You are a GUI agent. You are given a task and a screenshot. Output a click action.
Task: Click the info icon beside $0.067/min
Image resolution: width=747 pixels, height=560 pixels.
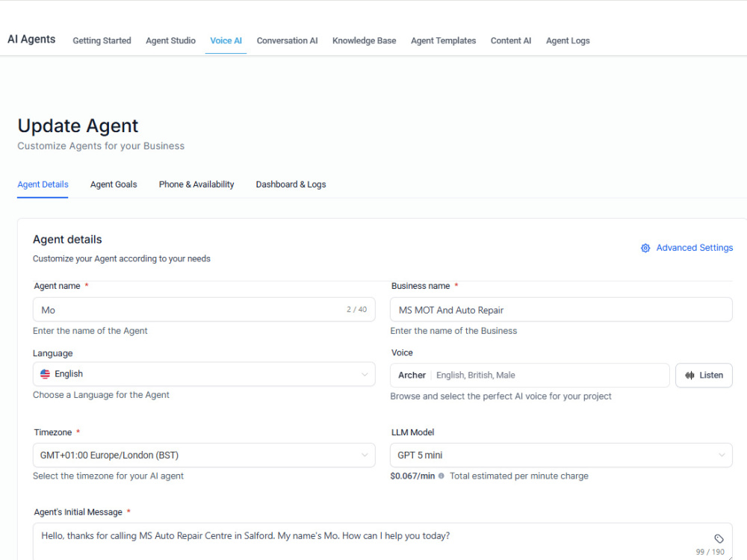coord(441,476)
